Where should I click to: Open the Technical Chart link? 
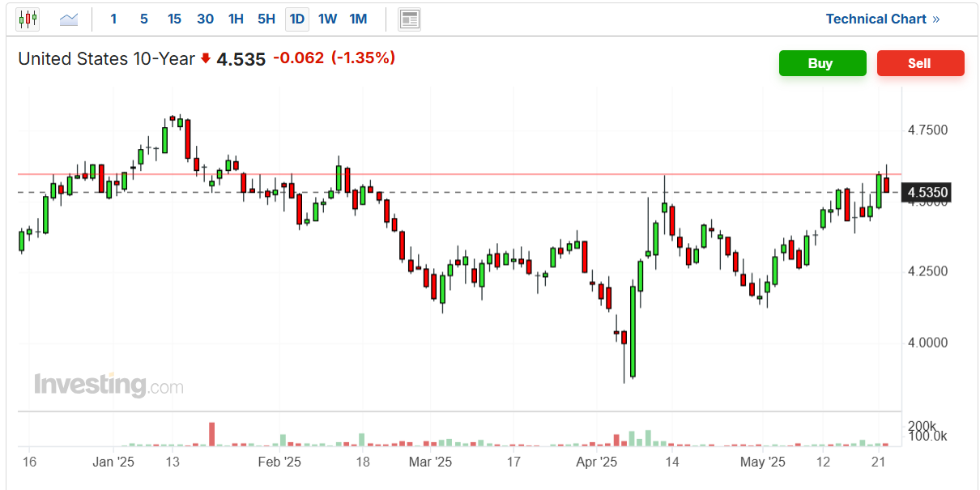click(x=883, y=19)
